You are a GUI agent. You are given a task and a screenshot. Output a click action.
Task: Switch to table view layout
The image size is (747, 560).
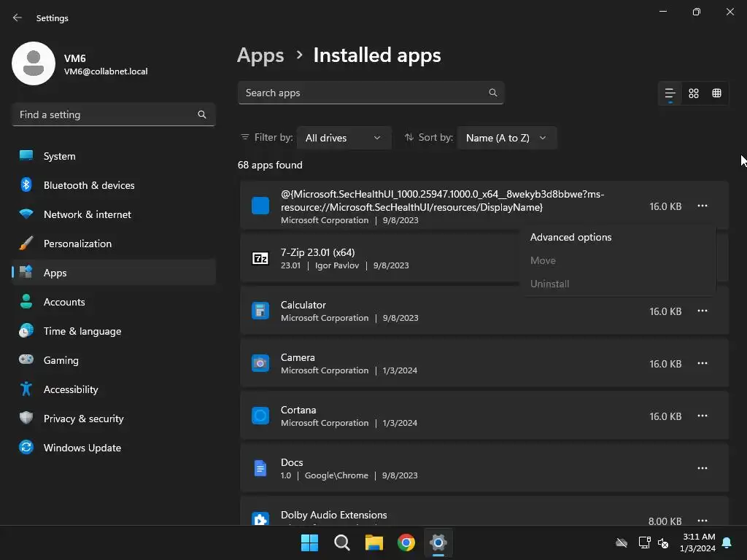(717, 93)
